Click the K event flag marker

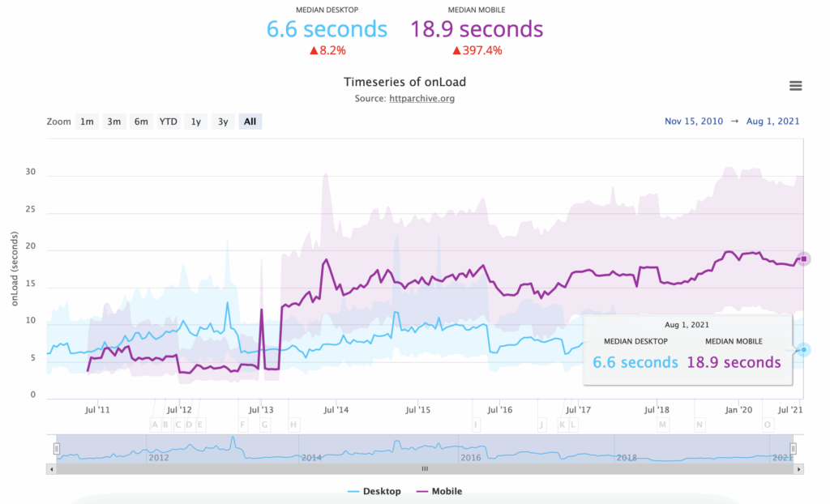[x=563, y=425]
